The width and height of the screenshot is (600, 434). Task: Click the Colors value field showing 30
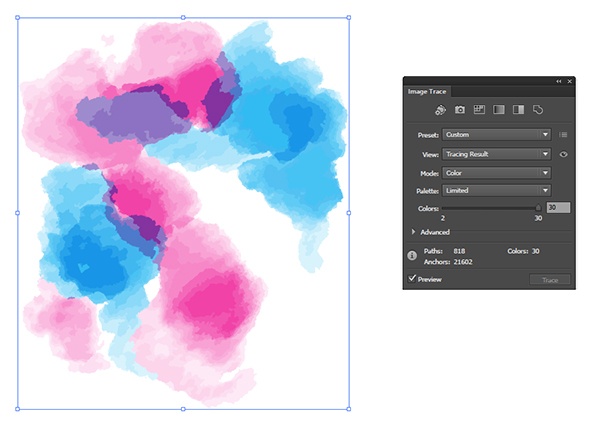pos(558,207)
